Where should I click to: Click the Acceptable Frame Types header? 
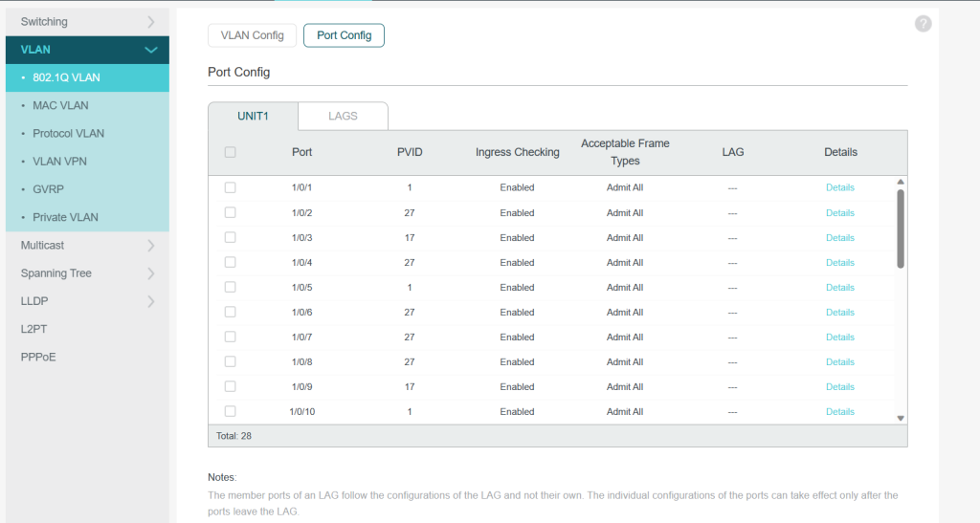click(625, 152)
